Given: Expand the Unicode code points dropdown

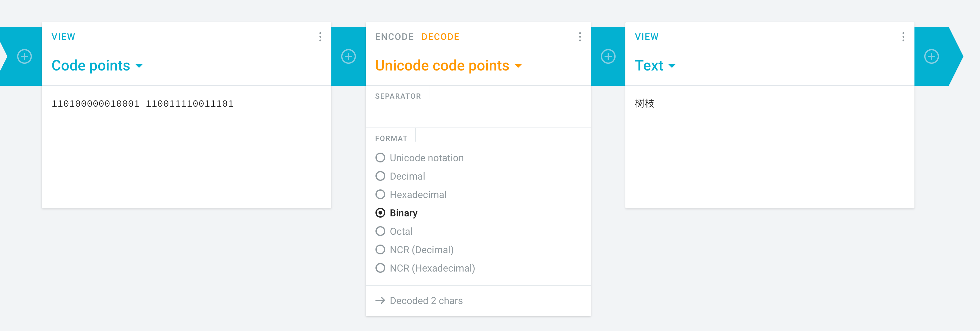Looking at the screenshot, I should tap(449, 66).
